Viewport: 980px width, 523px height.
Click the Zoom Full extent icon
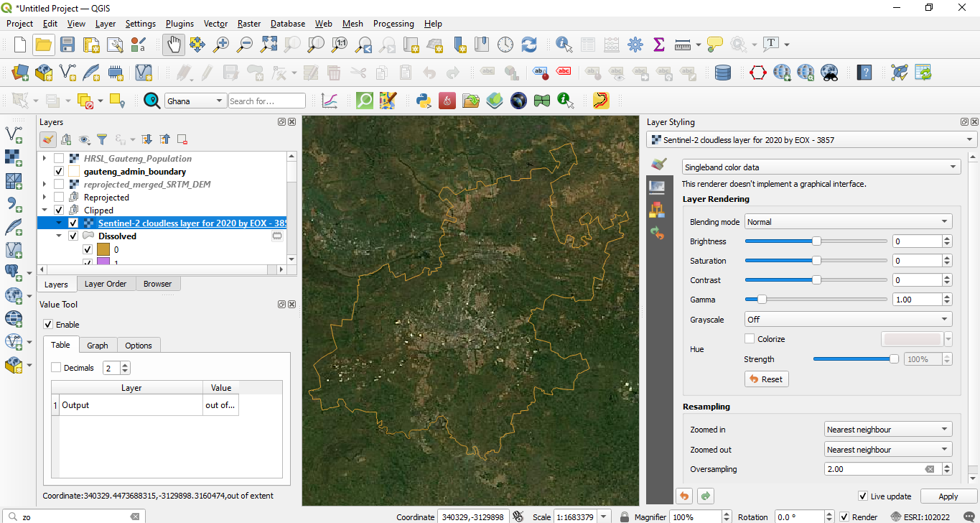point(269,45)
